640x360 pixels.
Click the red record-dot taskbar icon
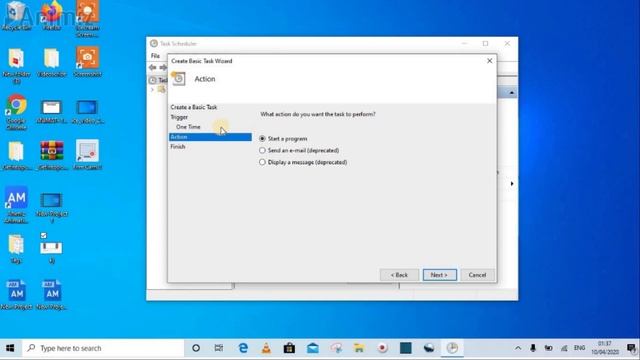pos(382,348)
